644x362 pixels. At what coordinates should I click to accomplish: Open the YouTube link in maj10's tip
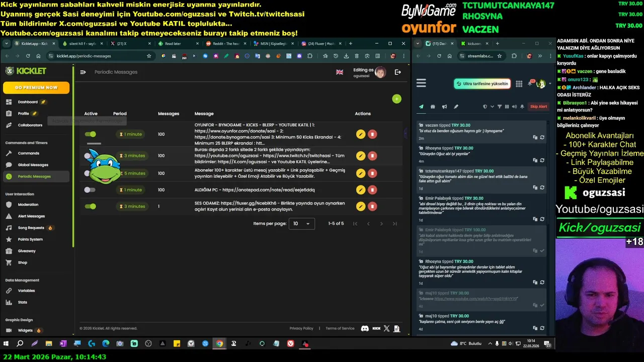476,299
